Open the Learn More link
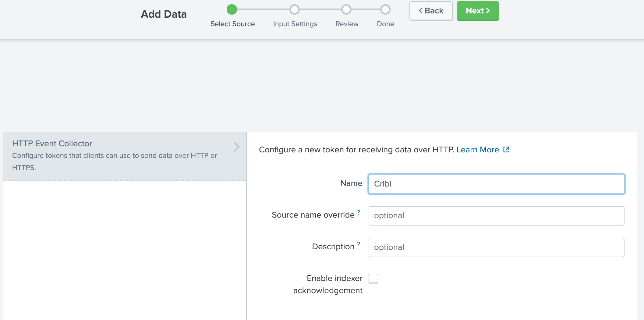This screenshot has height=320, width=644. (477, 150)
